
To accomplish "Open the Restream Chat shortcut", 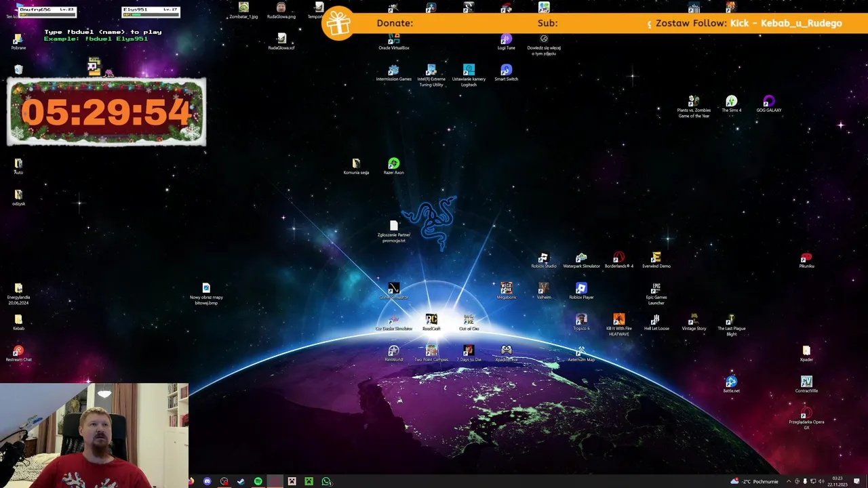I will (x=18, y=354).
